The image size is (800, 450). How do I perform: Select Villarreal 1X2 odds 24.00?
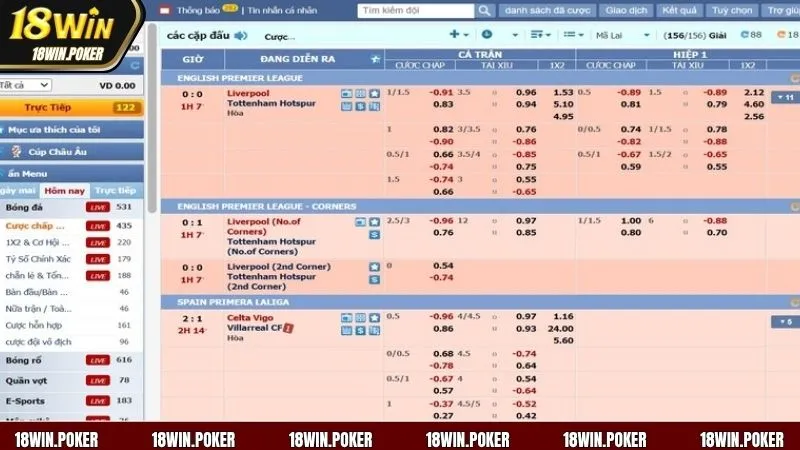(x=560, y=329)
